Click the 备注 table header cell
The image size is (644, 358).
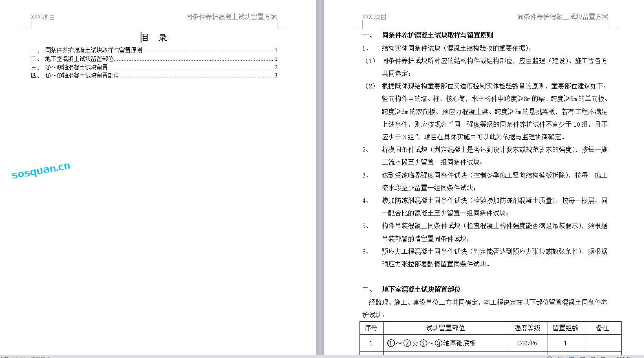(602, 328)
